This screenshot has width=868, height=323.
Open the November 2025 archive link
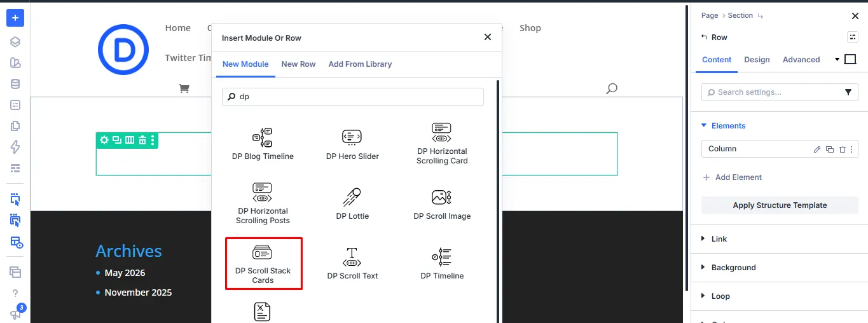[138, 292]
